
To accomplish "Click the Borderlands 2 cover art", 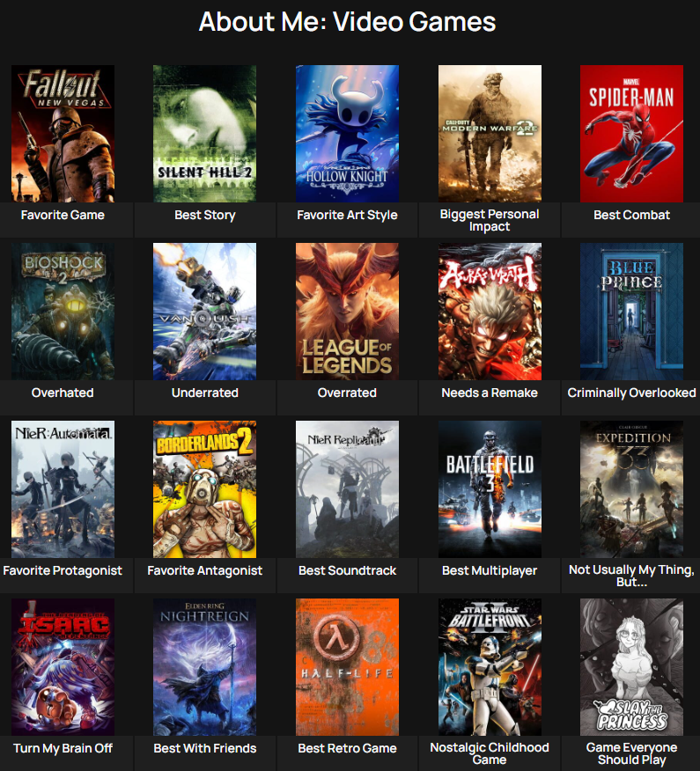I will point(204,489).
